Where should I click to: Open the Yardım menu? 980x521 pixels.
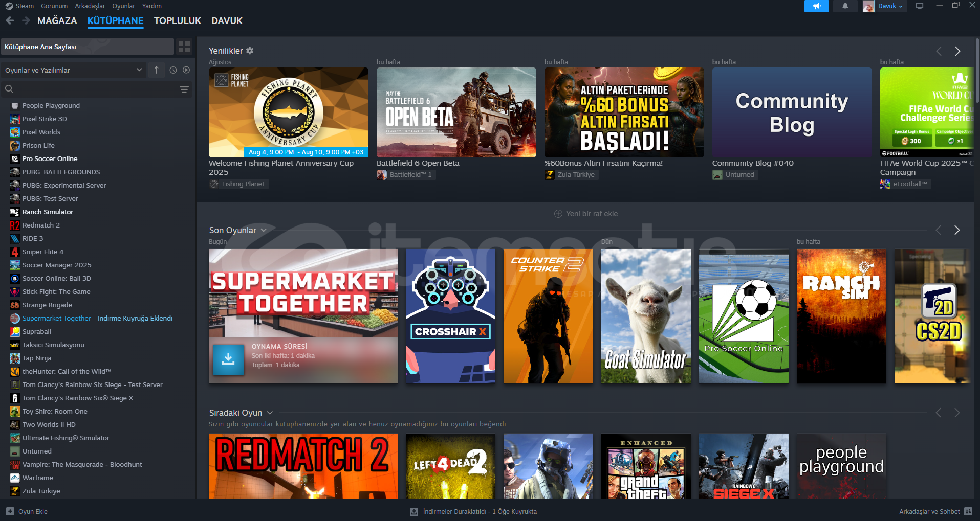coord(152,6)
